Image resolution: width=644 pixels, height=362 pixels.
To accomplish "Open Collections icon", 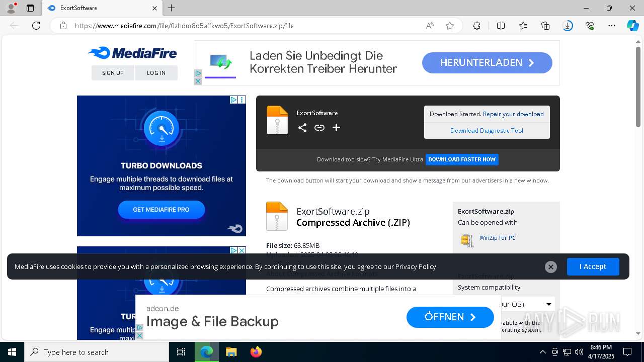I will pyautogui.click(x=545, y=26).
